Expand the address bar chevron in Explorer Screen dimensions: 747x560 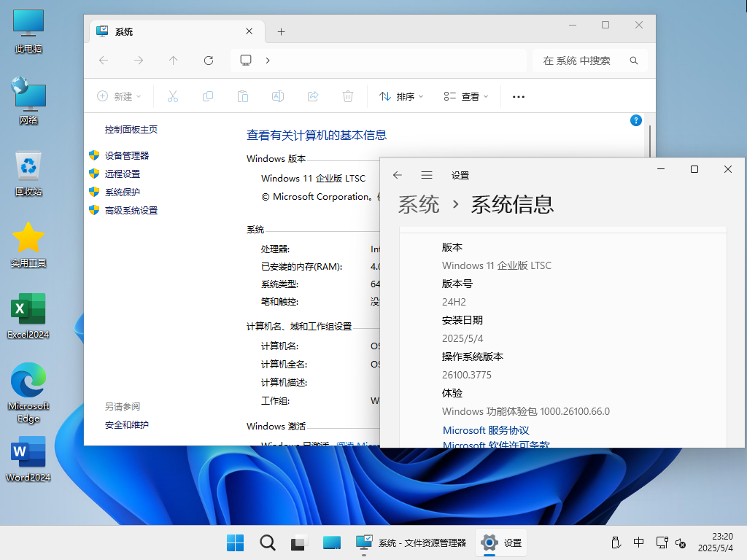pyautogui.click(x=268, y=61)
